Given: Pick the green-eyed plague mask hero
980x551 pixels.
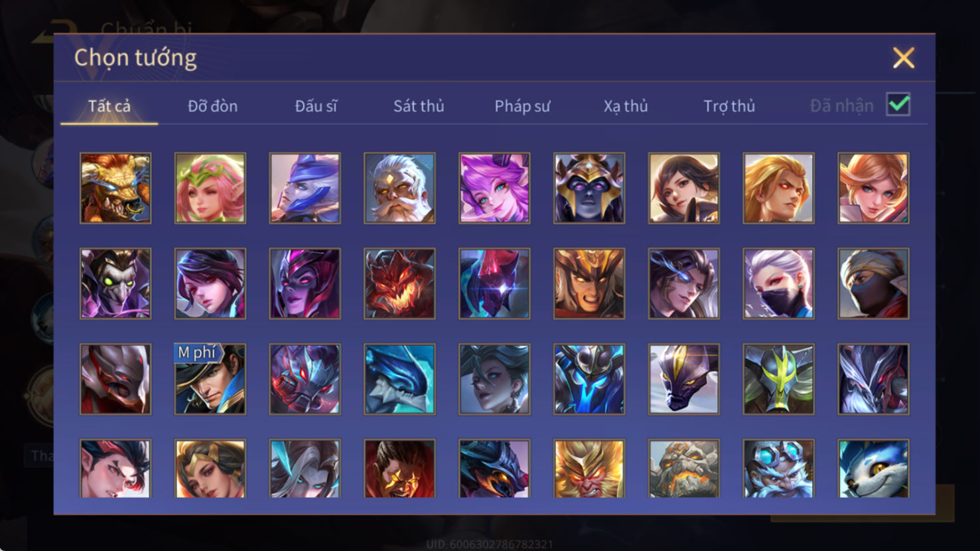Looking at the screenshot, I should point(115,283).
